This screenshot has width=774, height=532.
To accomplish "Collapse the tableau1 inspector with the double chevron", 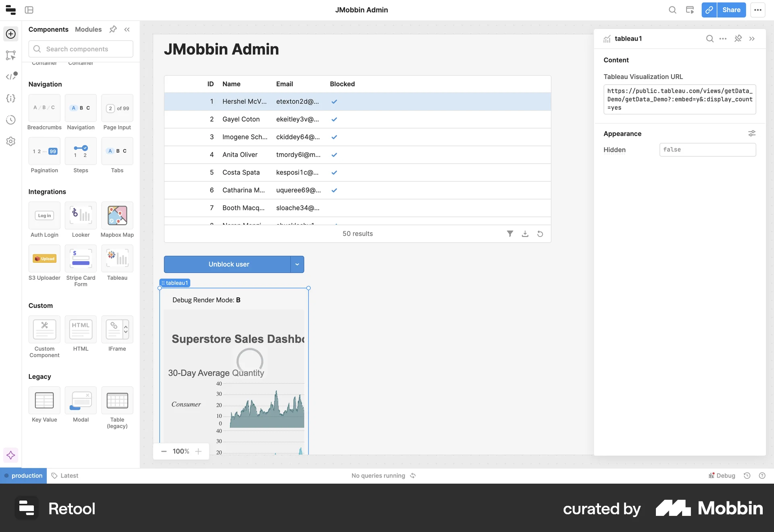I will point(752,39).
